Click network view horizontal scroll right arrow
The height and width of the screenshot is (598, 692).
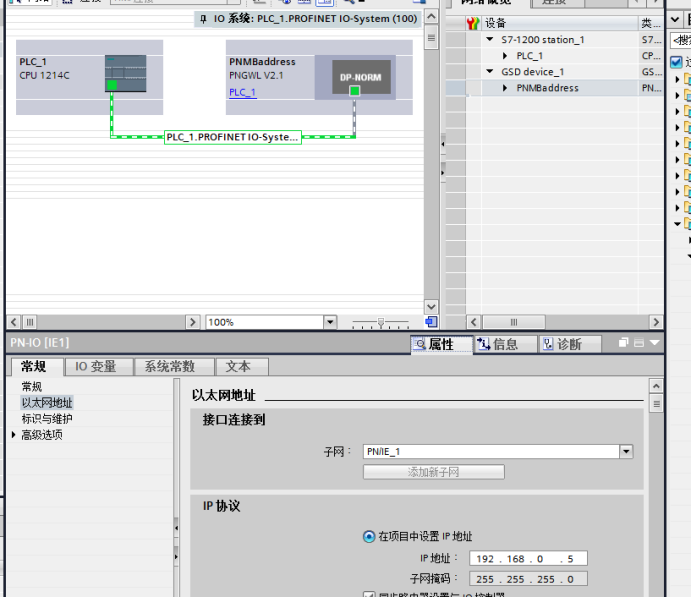click(x=192, y=322)
